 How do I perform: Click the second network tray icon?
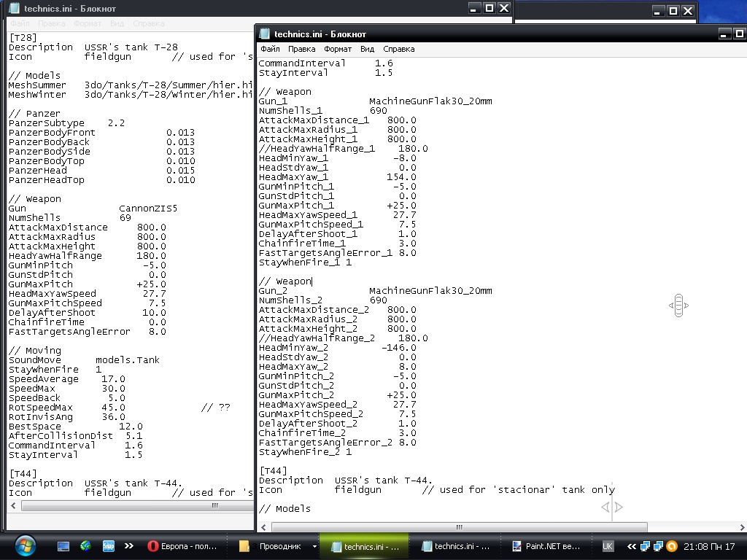[x=659, y=546]
